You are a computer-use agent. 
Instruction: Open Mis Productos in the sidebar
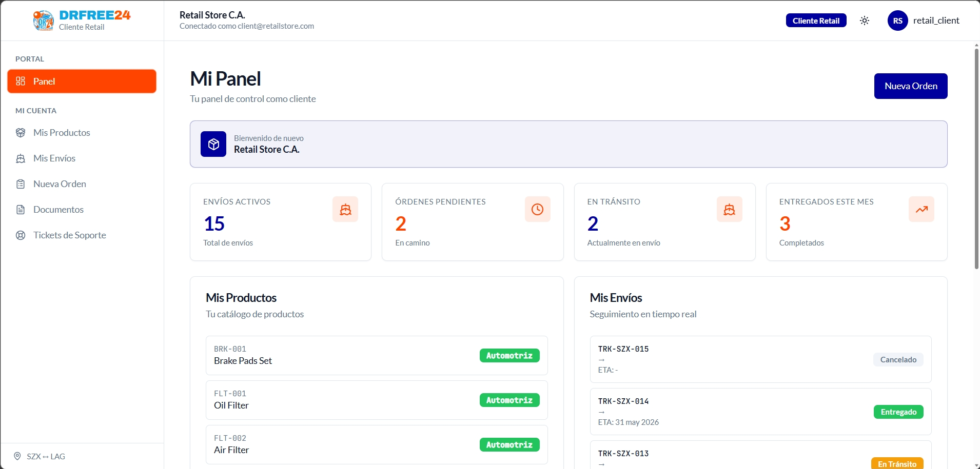click(x=82, y=133)
